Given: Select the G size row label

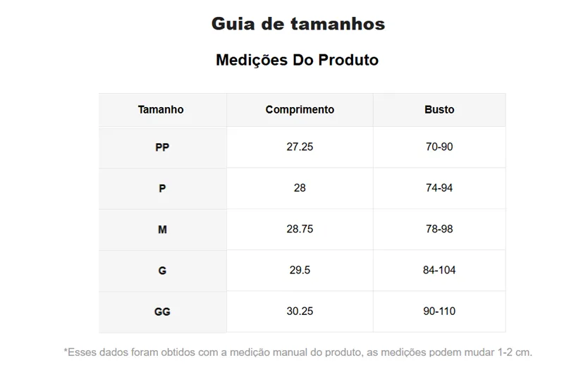Looking at the screenshot, I should pos(162,271).
